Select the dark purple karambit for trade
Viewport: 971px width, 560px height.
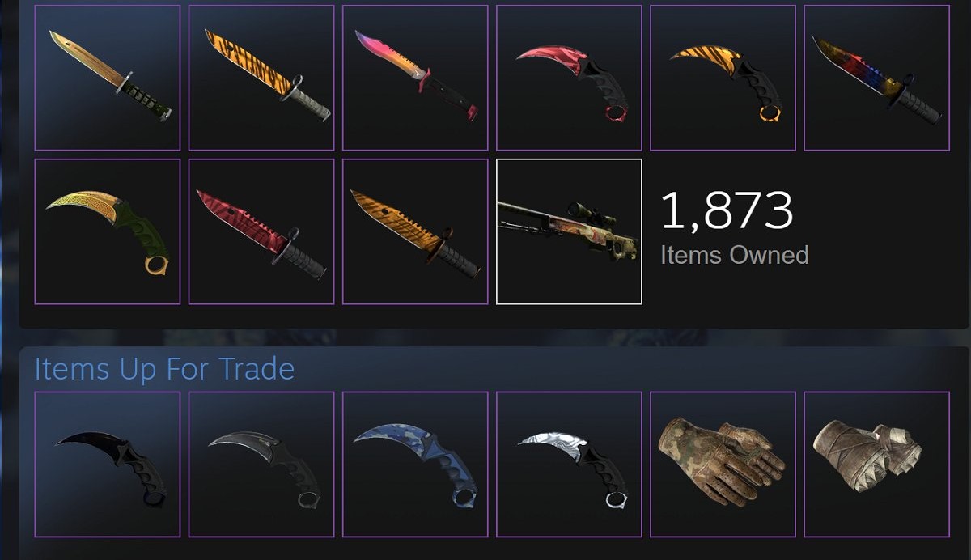(x=108, y=465)
